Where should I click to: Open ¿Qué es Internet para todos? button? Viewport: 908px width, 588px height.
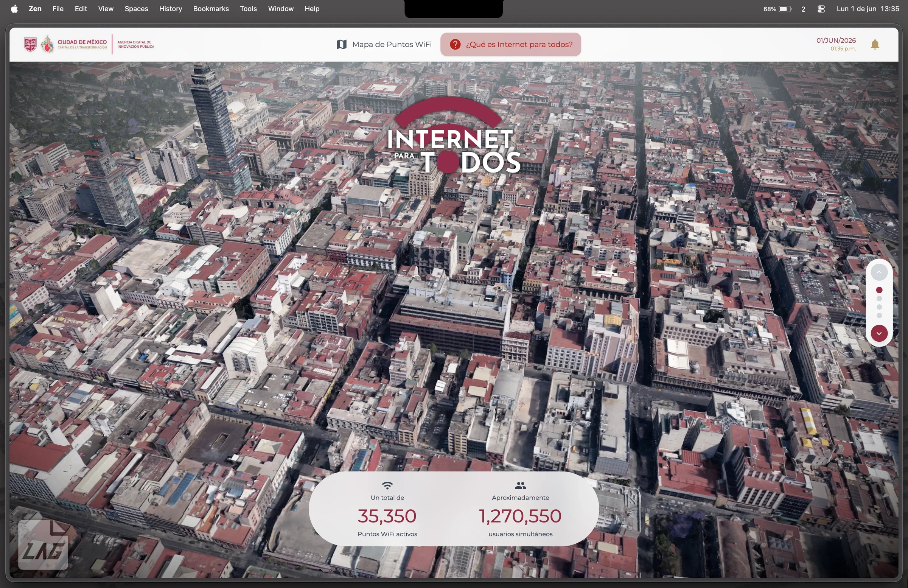click(x=510, y=44)
